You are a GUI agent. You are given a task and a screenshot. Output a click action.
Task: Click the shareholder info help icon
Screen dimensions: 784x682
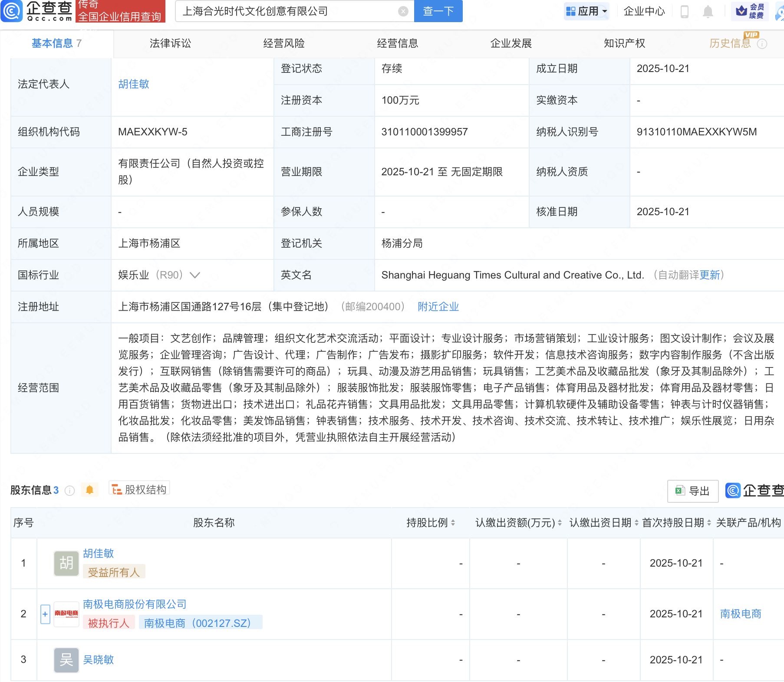69,490
